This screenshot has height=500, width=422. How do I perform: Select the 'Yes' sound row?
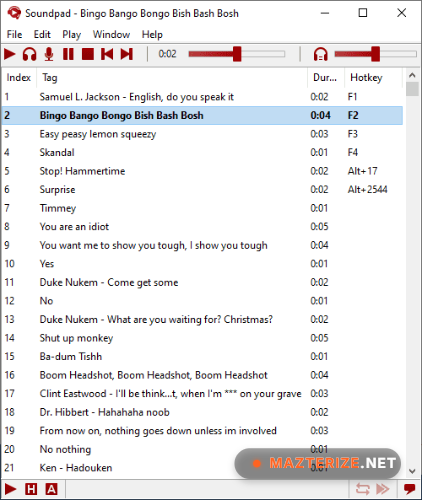pos(202,264)
